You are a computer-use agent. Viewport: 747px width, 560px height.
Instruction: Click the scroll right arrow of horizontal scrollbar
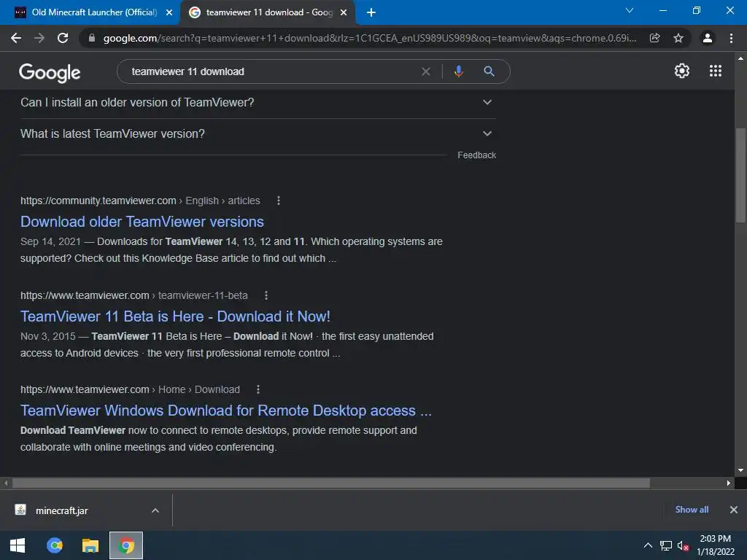tap(729, 483)
